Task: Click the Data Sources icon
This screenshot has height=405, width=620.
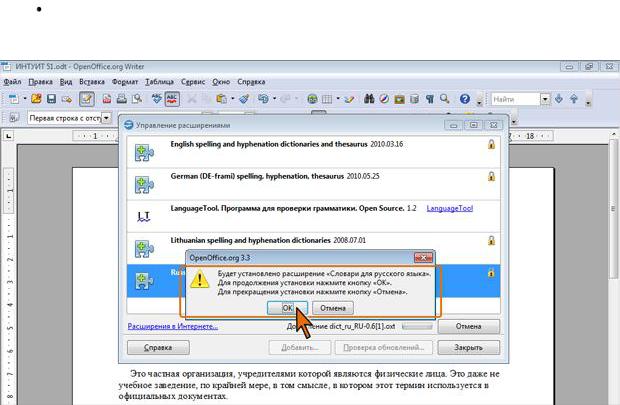Action: 414,99
